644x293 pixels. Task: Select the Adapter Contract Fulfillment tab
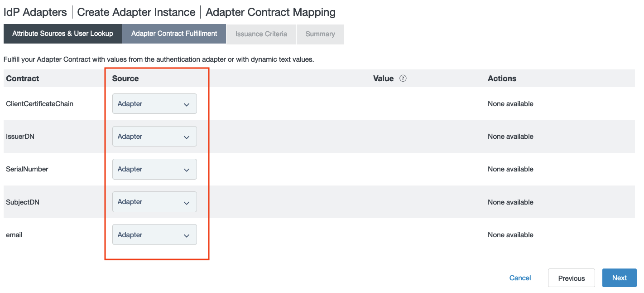point(174,34)
